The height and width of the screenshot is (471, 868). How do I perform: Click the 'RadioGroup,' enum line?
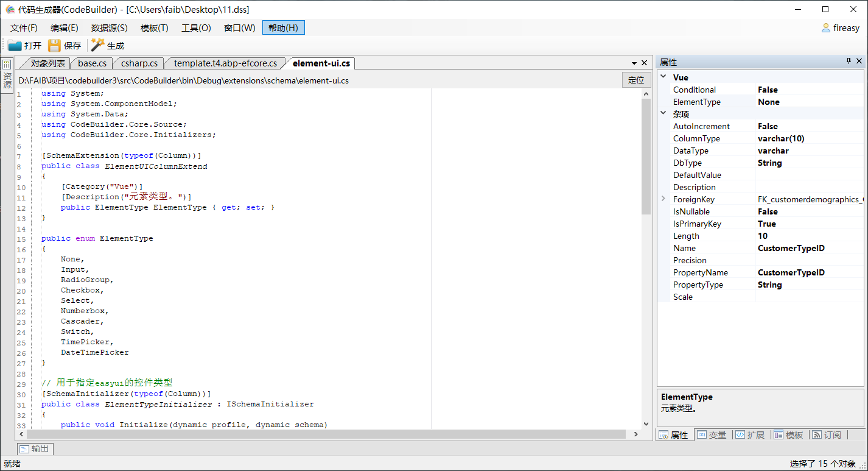87,280
